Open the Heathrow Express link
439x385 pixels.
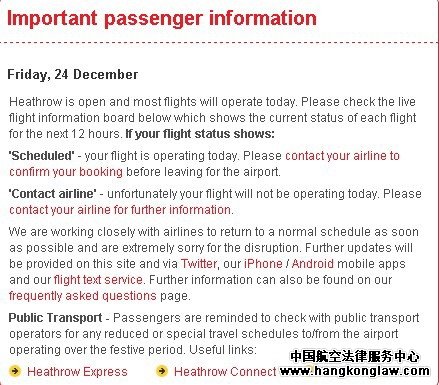pos(77,372)
